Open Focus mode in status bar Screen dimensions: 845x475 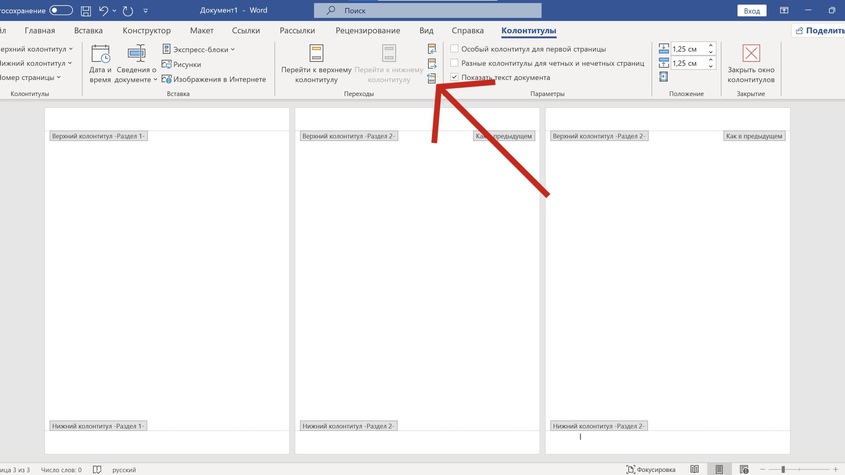click(x=650, y=469)
